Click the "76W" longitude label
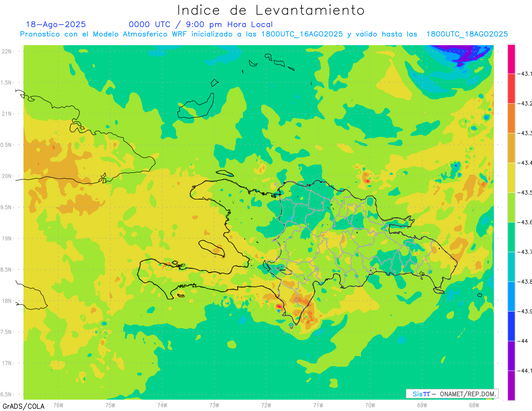The height and width of the screenshot is (411, 532). tap(58, 405)
